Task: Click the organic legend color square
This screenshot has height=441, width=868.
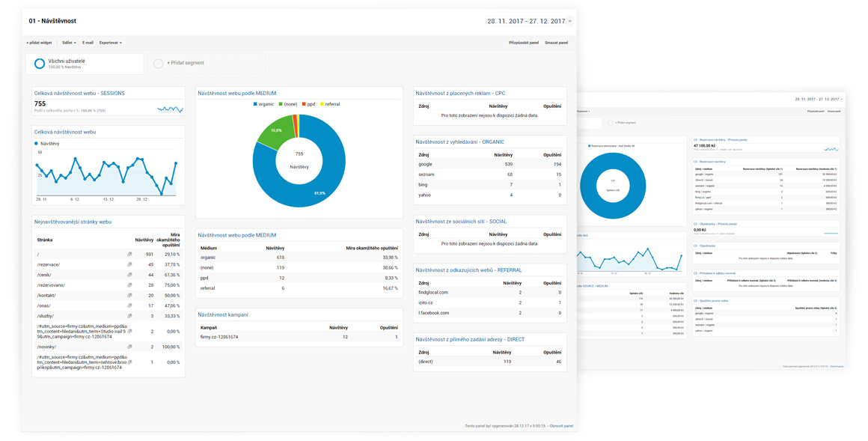Action: [x=255, y=104]
